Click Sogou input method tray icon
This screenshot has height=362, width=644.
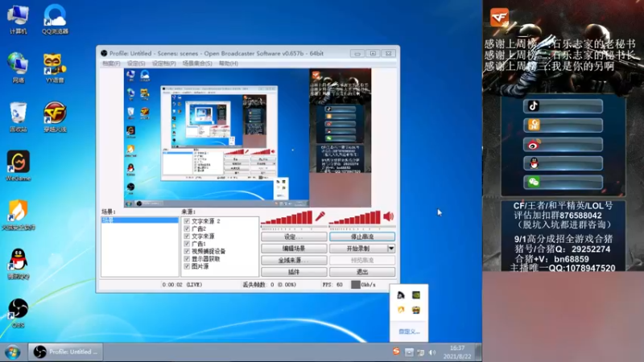tap(396, 352)
